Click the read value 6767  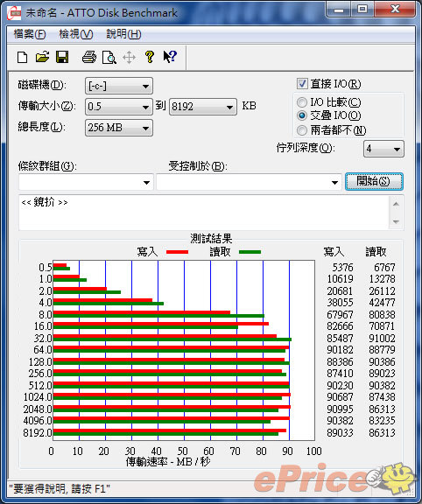click(x=384, y=268)
